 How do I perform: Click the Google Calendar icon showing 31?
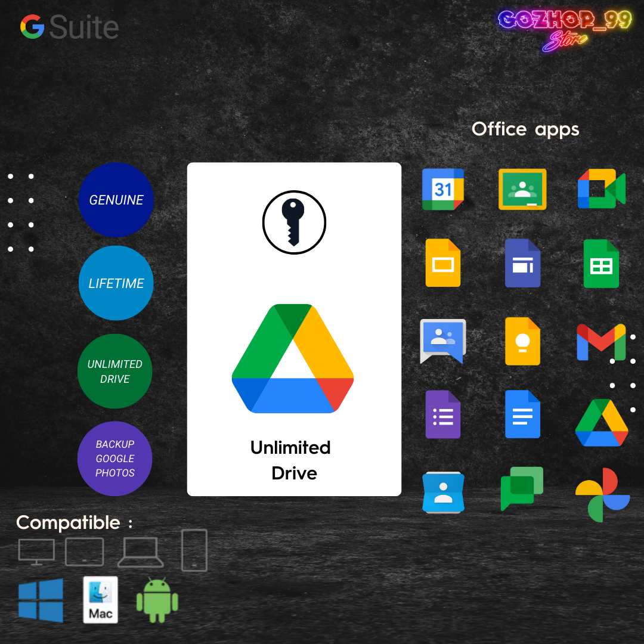442,190
